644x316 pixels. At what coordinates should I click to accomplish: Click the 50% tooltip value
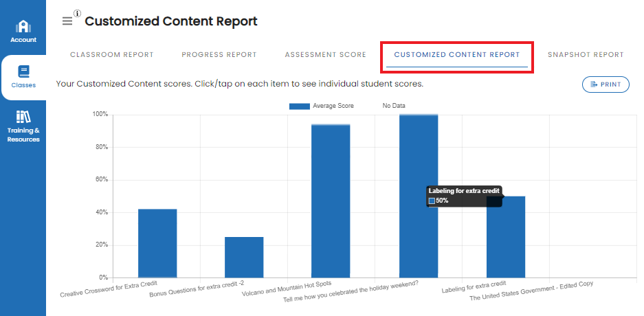click(442, 201)
